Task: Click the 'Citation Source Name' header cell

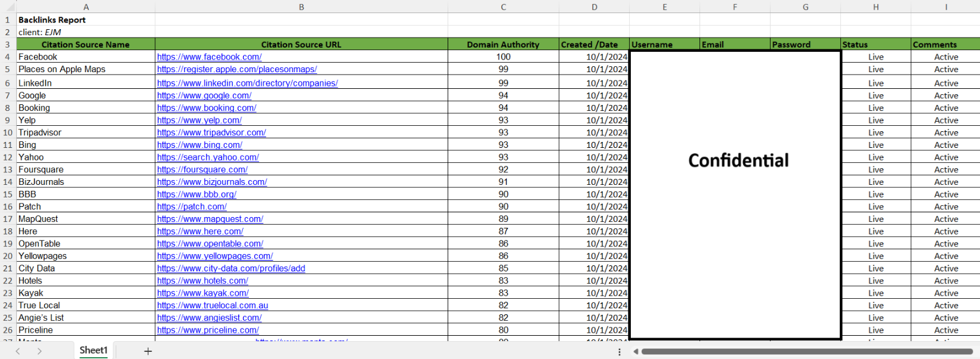Action: pos(86,45)
